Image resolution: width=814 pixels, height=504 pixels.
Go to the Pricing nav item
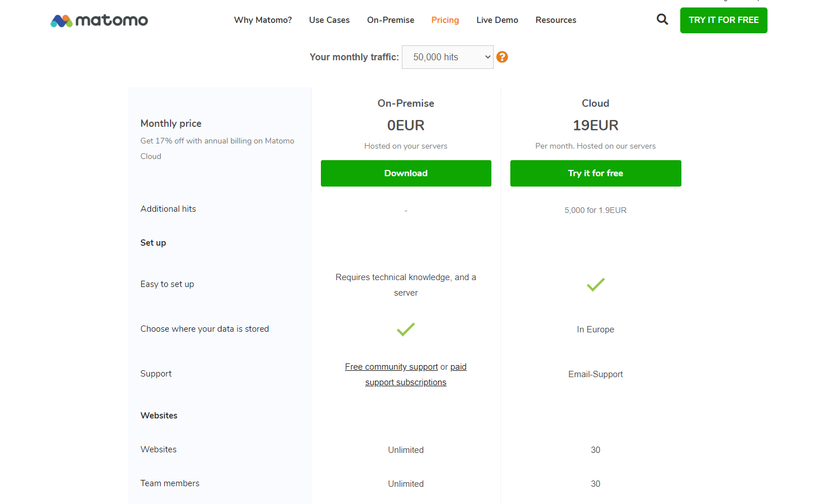click(445, 20)
